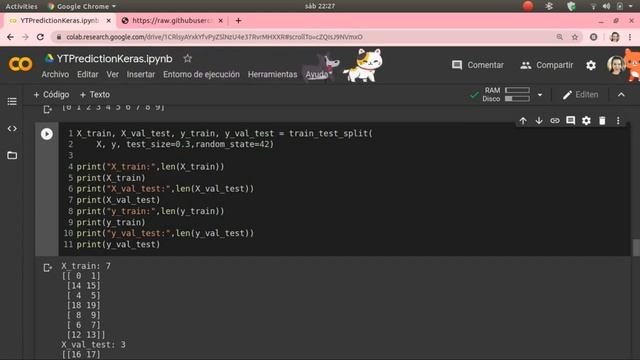Click the notebook title YTPredictionKeras.ipynb
Screen dimensions: 640x360
coord(114,58)
